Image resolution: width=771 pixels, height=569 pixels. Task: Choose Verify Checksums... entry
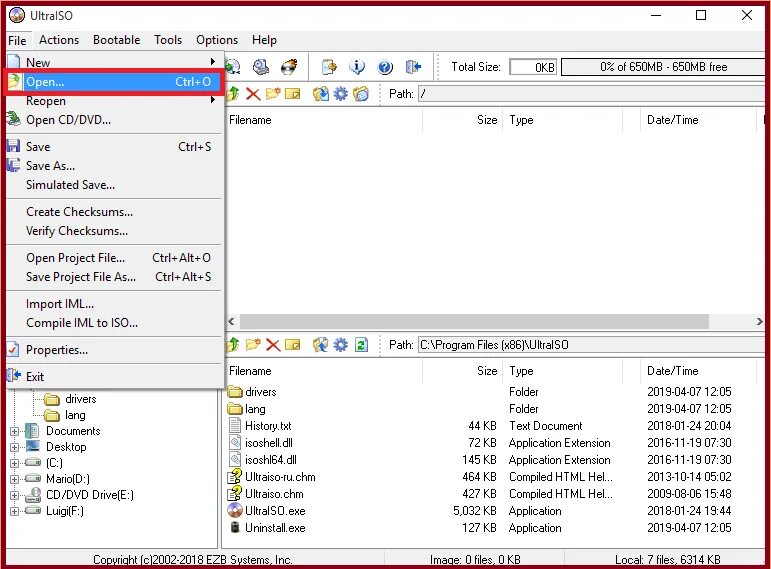115,231
